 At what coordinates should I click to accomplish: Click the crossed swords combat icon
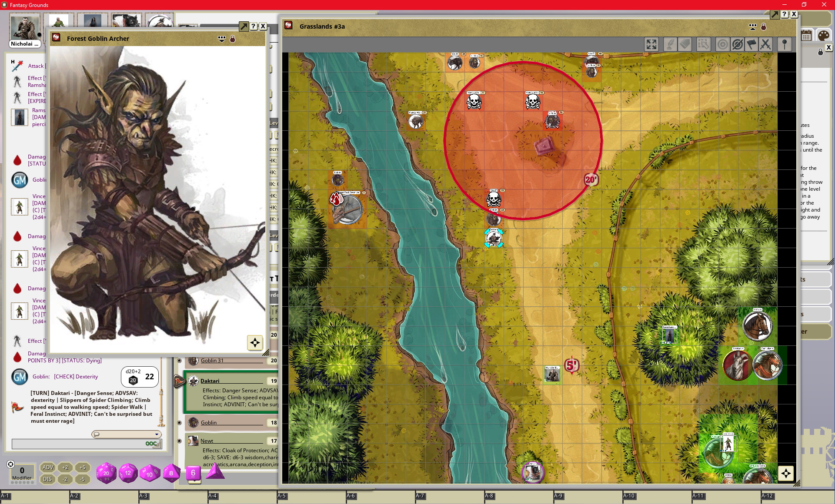766,44
